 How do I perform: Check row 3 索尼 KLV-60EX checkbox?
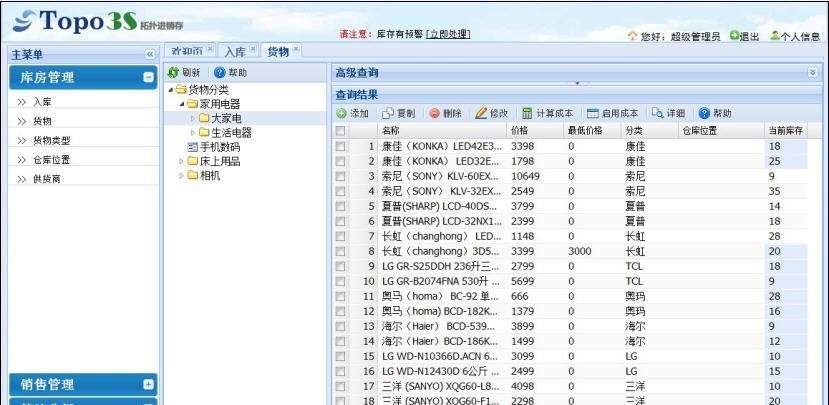340,176
